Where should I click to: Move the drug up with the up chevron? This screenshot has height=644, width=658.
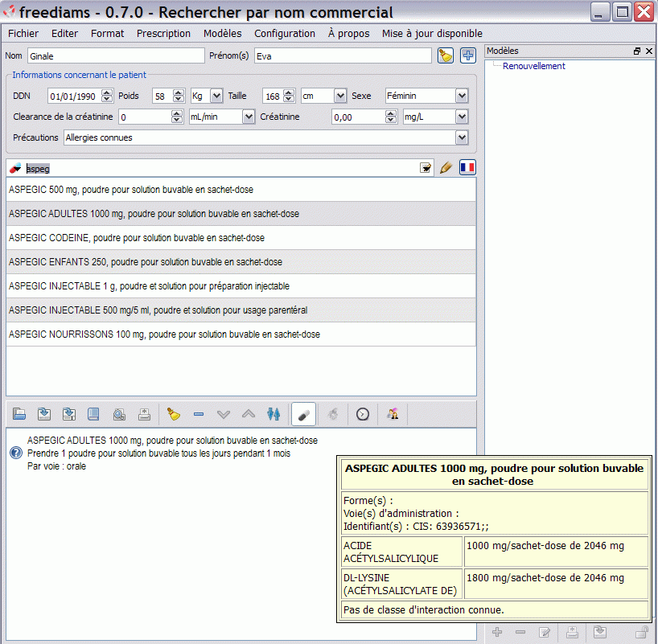pos(249,414)
